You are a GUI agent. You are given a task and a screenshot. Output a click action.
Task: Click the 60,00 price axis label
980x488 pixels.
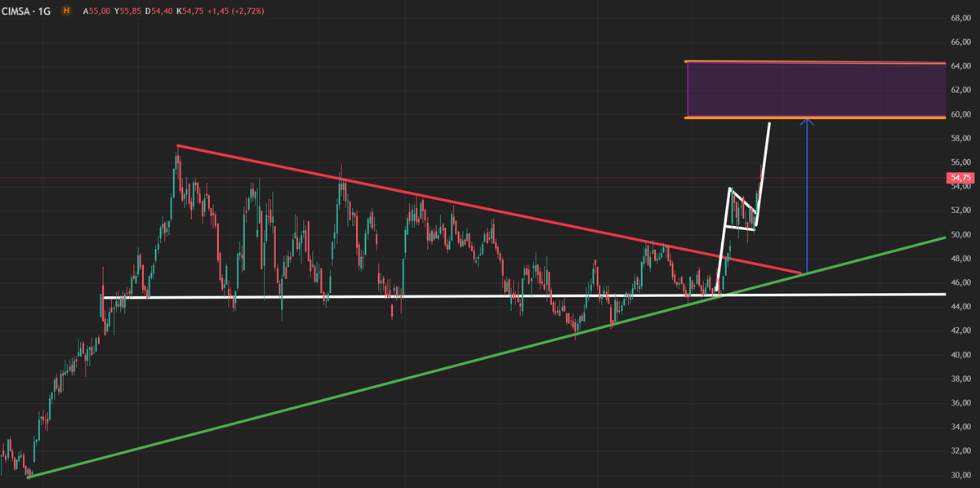click(x=960, y=114)
